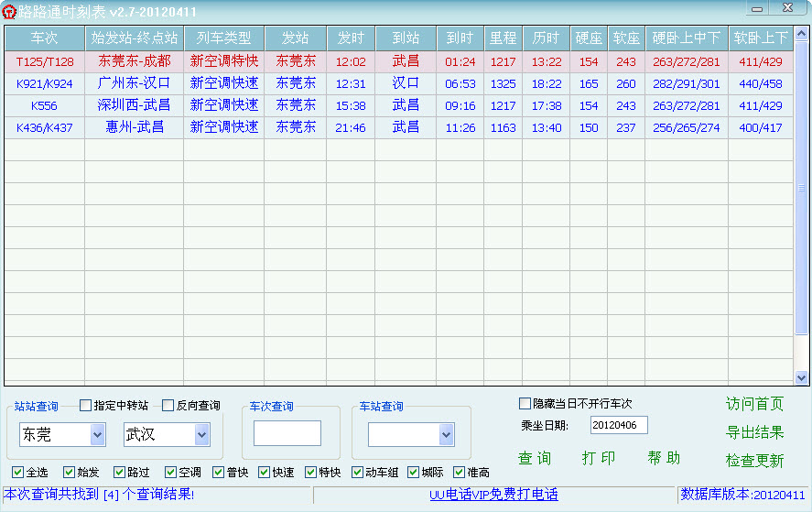The image size is (812, 512).
Task: Check the 指定中转站 checkbox
Action: (x=86, y=405)
